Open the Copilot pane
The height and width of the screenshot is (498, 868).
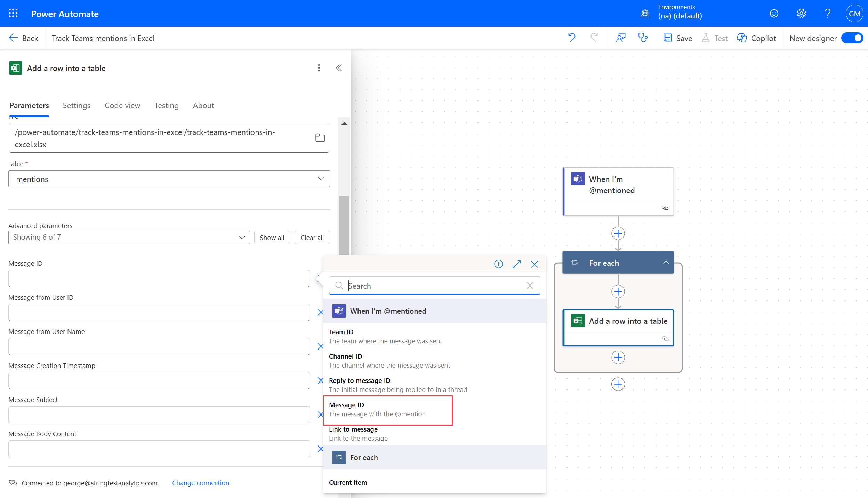click(x=757, y=38)
